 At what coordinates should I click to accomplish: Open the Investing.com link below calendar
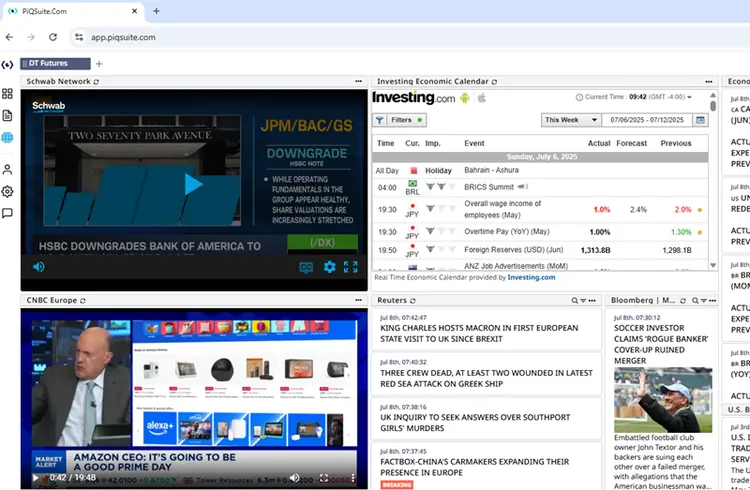click(x=530, y=277)
